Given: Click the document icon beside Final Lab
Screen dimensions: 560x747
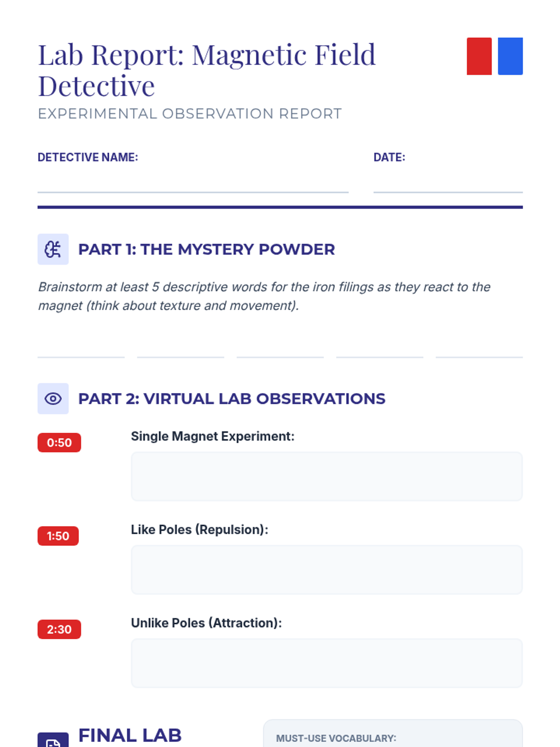Looking at the screenshot, I should [x=53, y=741].
